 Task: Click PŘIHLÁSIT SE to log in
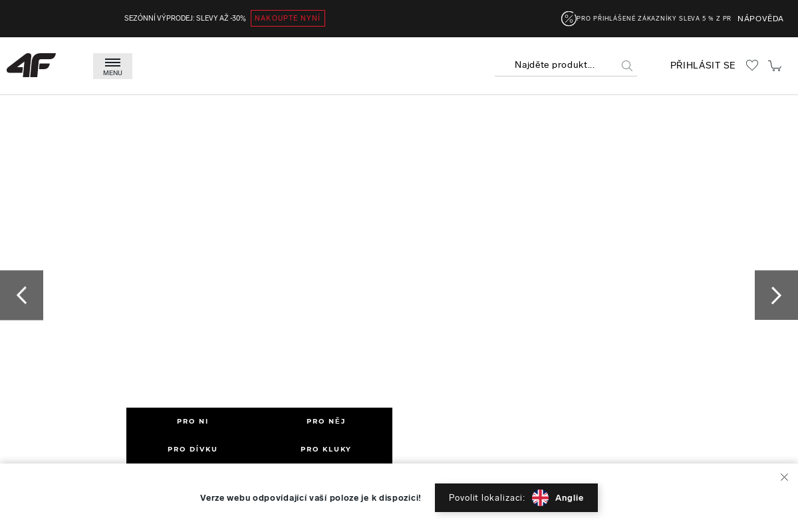point(702,65)
